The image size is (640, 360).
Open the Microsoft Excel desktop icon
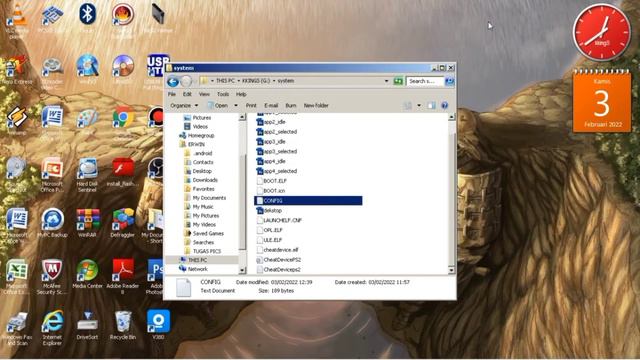click(x=17, y=277)
